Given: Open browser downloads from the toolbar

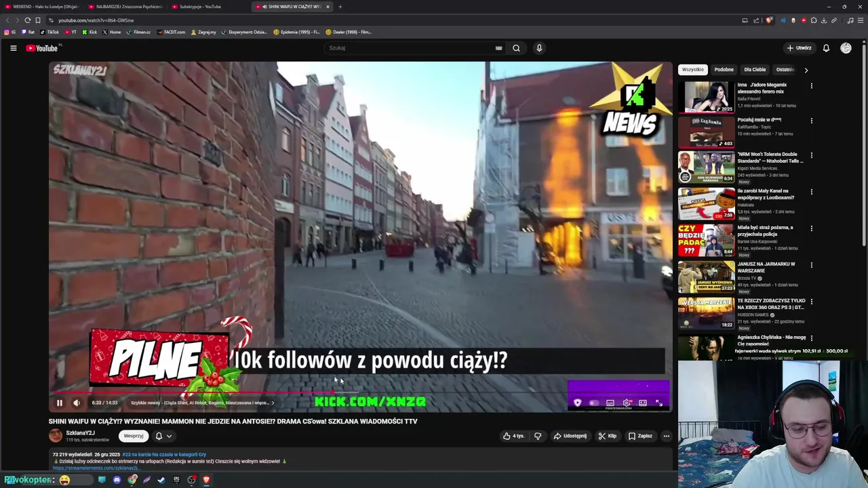Looking at the screenshot, I should 824,20.
